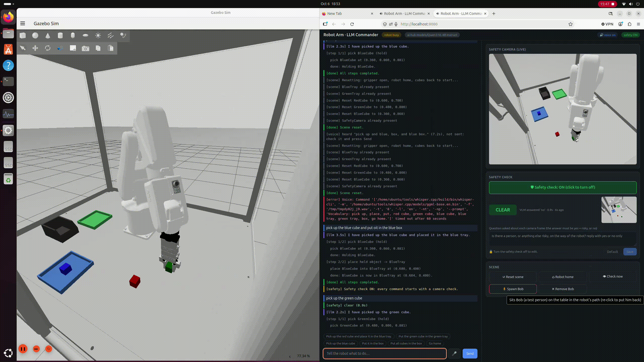Viewport: 644px width, 362px height.
Task: Click the paste icon in Gazebo toolbar
Action: pyautogui.click(x=110, y=48)
